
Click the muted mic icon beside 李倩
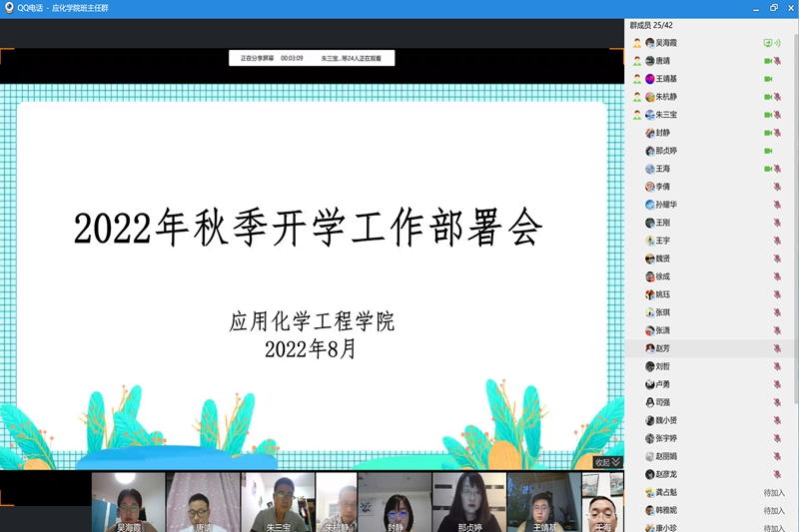coord(777,187)
